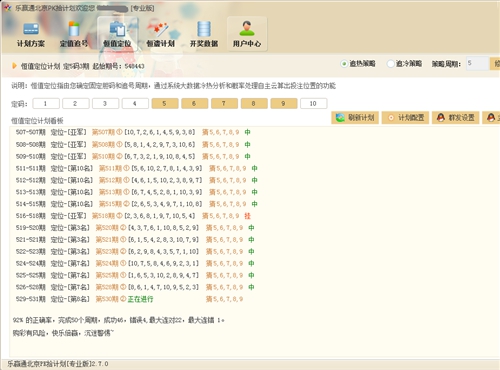
Task: Click the app logo in title bar
Action: click(7, 7)
